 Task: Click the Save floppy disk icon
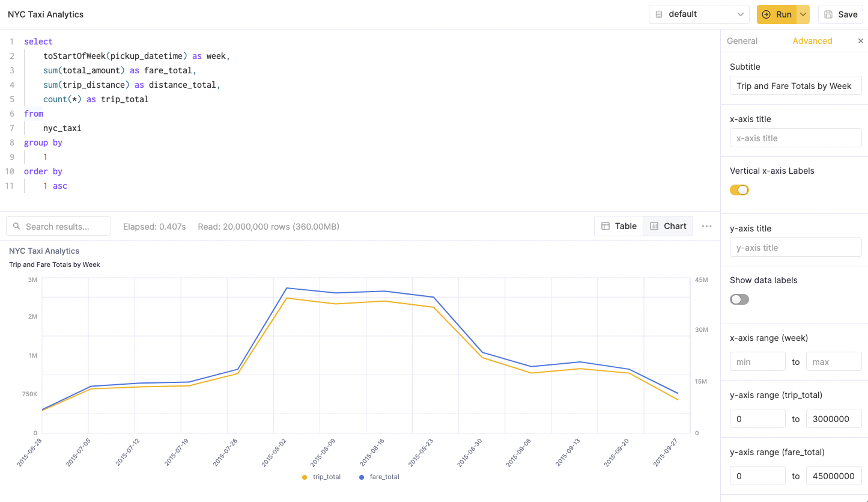[829, 14]
